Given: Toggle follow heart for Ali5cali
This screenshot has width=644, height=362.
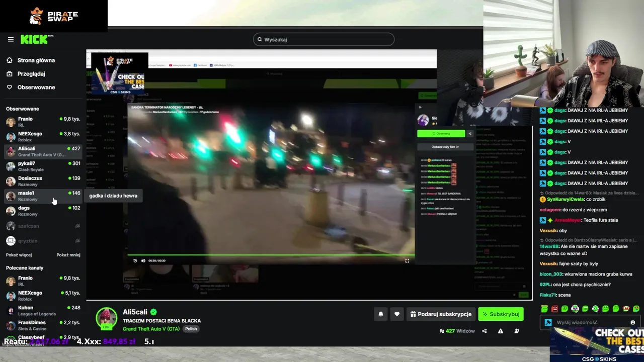Looking at the screenshot, I should coord(397,314).
